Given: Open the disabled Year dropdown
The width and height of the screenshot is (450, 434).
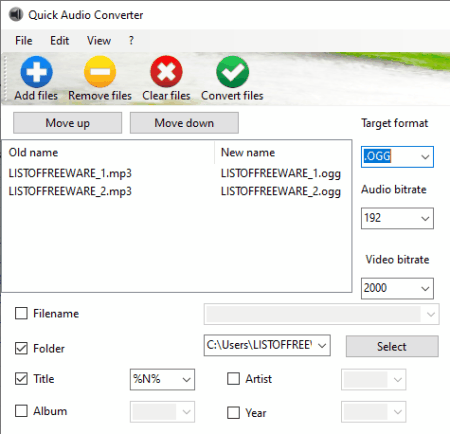Looking at the screenshot, I should 398,412.
